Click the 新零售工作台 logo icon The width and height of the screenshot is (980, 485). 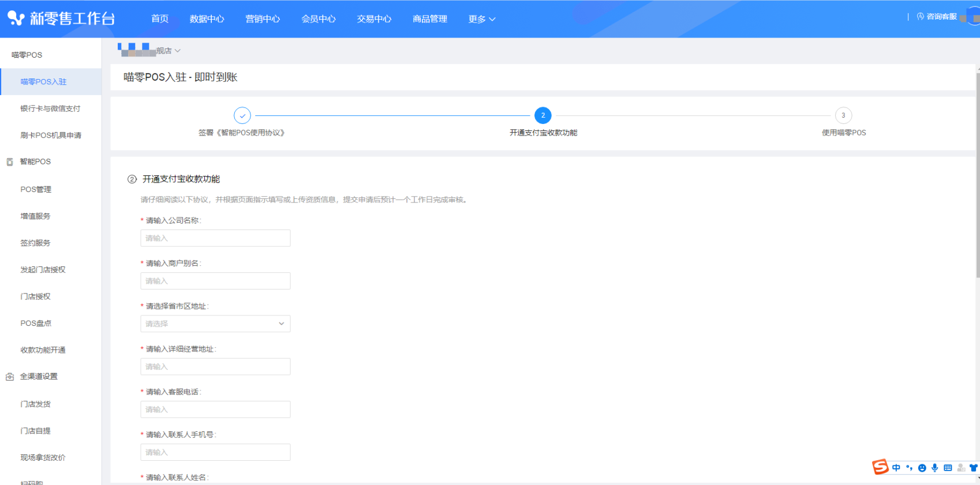click(x=16, y=18)
